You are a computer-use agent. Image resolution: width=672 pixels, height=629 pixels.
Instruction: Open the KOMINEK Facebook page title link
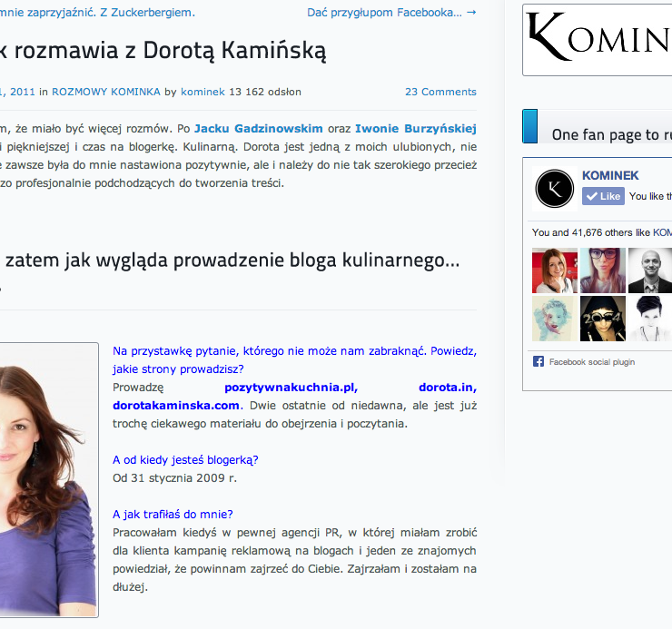pos(610,175)
